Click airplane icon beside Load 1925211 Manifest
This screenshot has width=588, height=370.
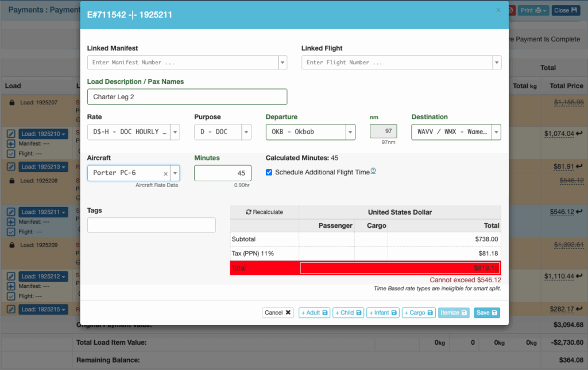tap(11, 221)
